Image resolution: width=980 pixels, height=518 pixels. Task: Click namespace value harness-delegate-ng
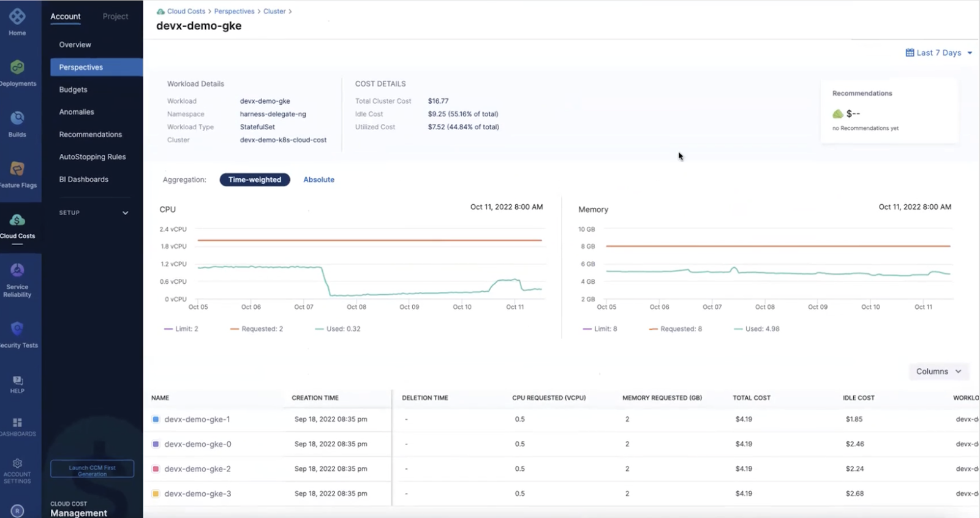273,115
